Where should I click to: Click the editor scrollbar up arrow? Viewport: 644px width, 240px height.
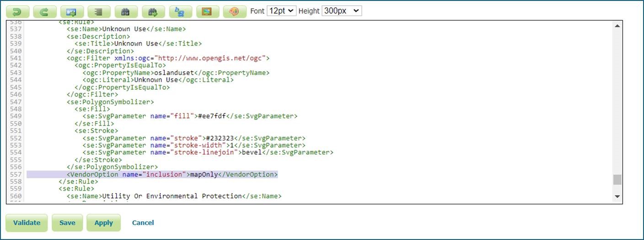[x=617, y=27]
